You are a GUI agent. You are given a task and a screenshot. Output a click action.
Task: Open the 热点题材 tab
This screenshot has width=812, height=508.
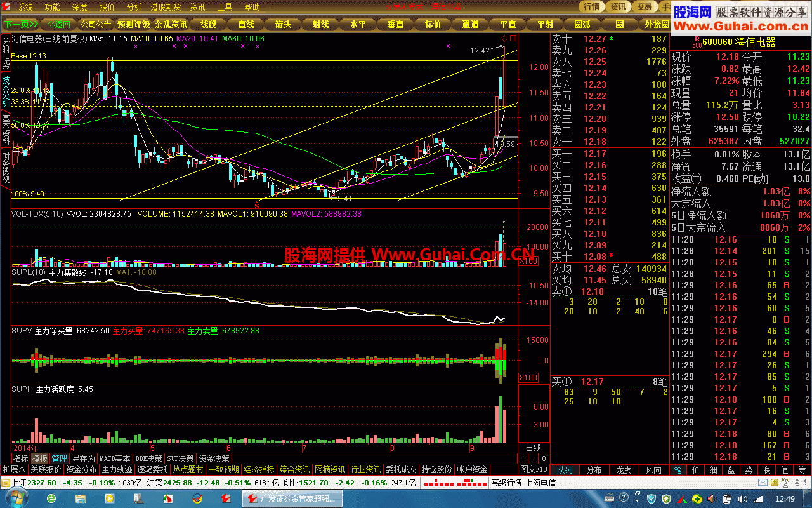188,469
